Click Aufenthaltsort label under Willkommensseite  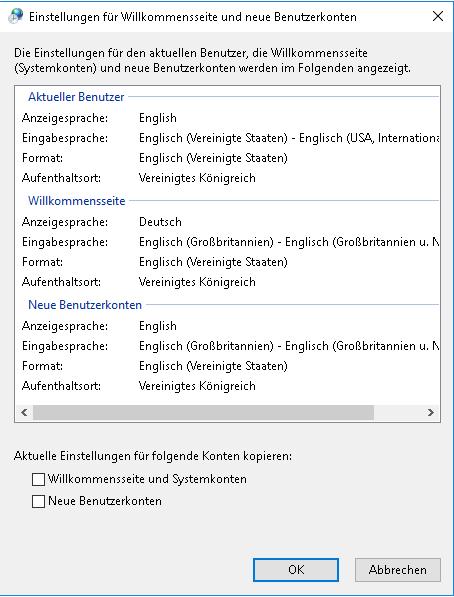[x=61, y=282]
